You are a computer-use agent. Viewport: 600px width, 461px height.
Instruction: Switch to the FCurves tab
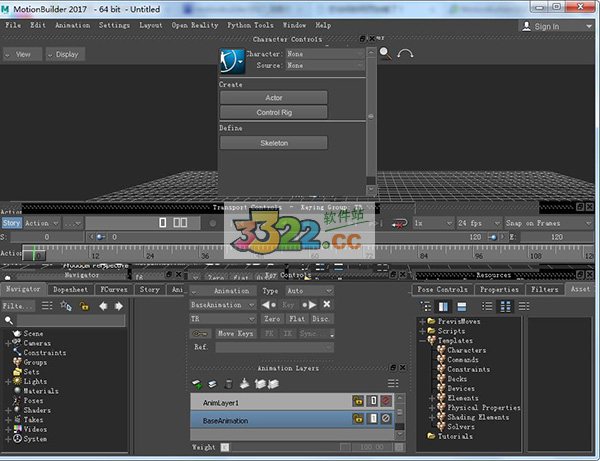point(113,289)
